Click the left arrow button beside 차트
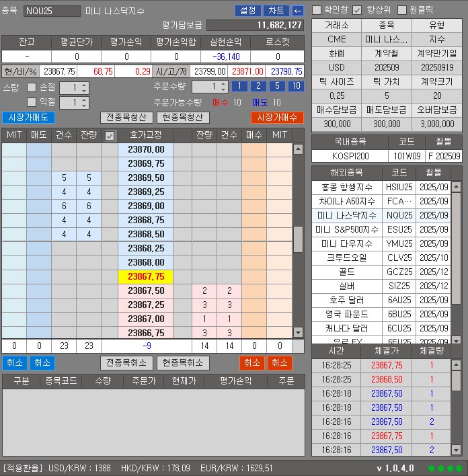The height and width of the screenshot is (476, 468). tap(298, 11)
